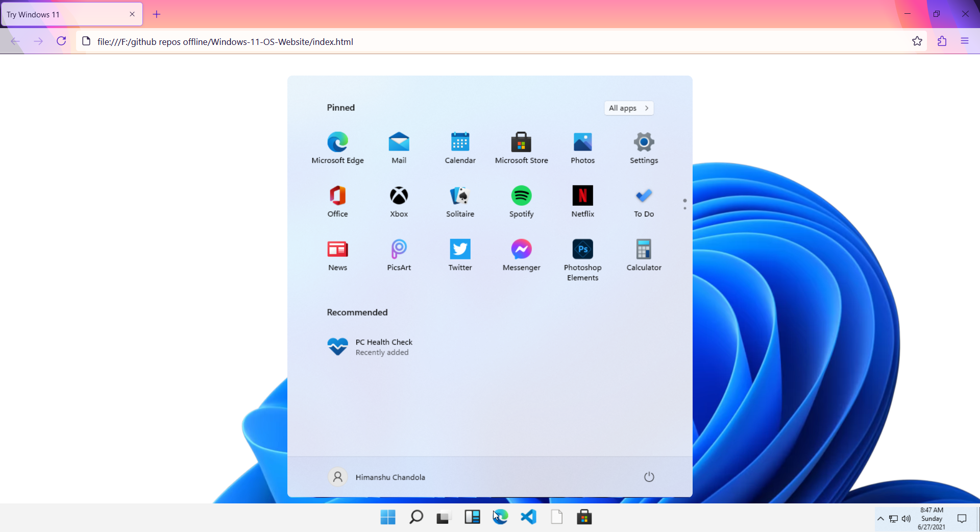Open Microsoft Store in the pinned grid
Viewport: 980px width, 532px height.
pyautogui.click(x=521, y=148)
